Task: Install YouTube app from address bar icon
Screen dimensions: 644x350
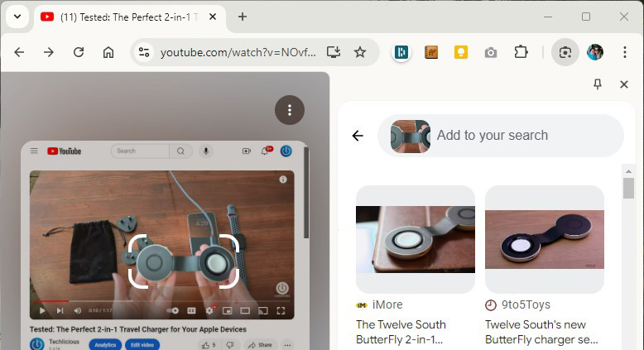Action: click(x=334, y=52)
